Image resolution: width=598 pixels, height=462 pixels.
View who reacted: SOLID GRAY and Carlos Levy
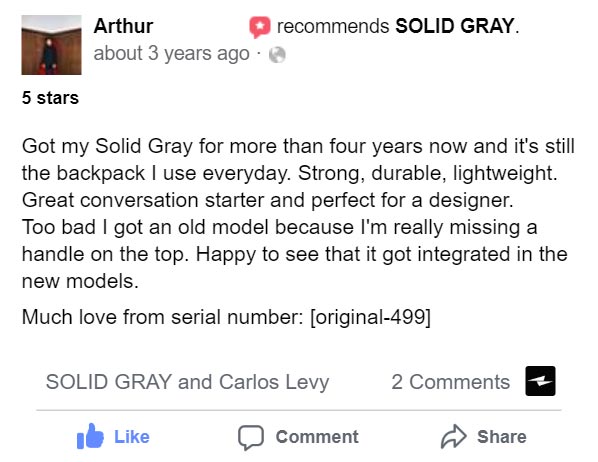pyautogui.click(x=187, y=382)
